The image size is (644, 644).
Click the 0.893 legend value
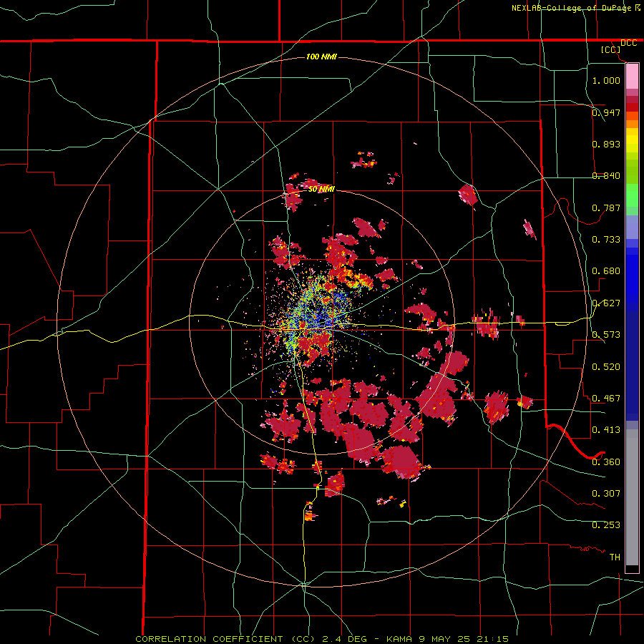pyautogui.click(x=606, y=144)
